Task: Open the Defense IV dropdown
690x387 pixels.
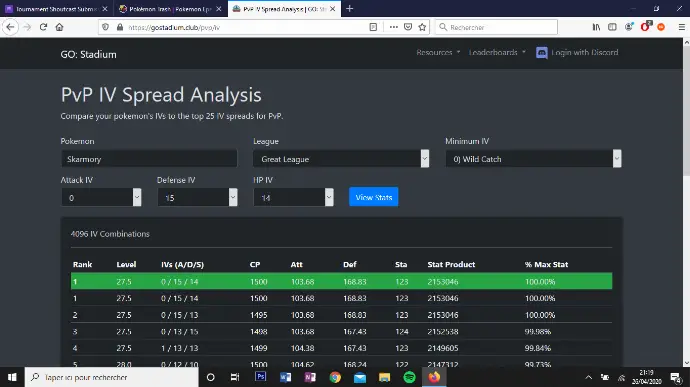Action: [x=198, y=197]
